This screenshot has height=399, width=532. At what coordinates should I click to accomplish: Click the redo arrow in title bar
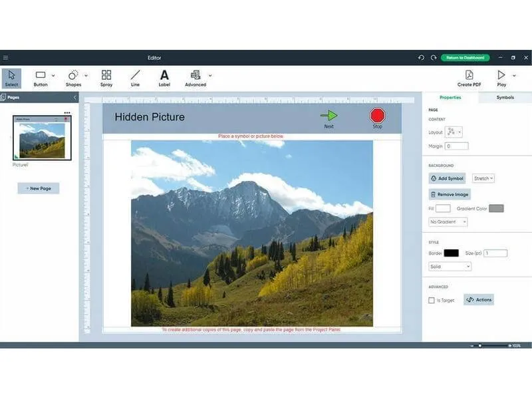tap(433, 58)
